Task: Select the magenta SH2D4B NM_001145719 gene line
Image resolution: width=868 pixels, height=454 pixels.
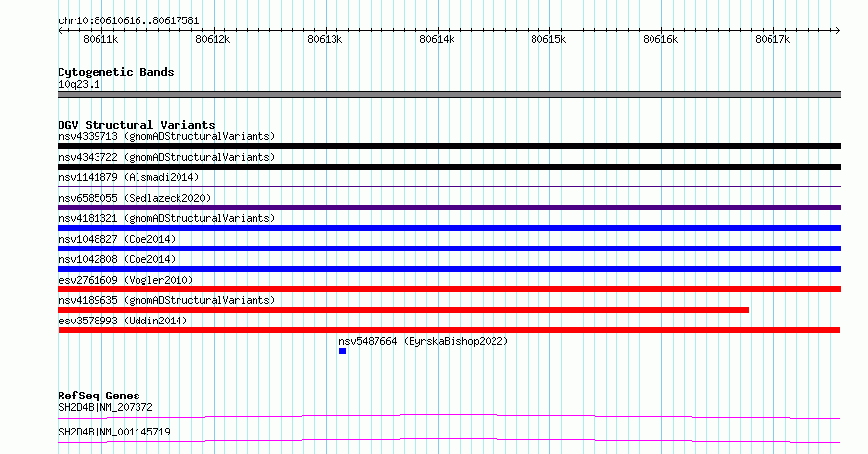Action: point(449,440)
